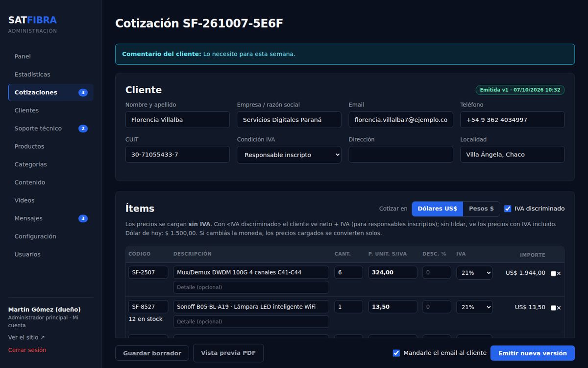Open the Condición IVA dropdown

point(289,155)
